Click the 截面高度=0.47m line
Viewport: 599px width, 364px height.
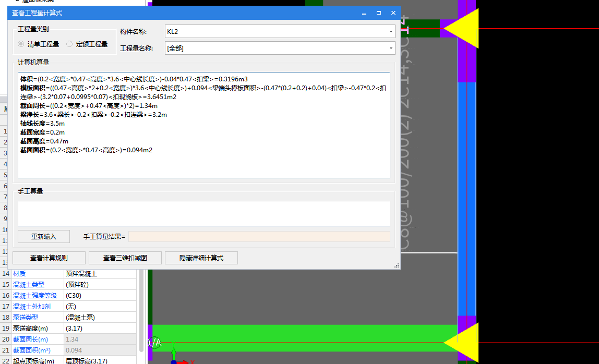pos(44,141)
